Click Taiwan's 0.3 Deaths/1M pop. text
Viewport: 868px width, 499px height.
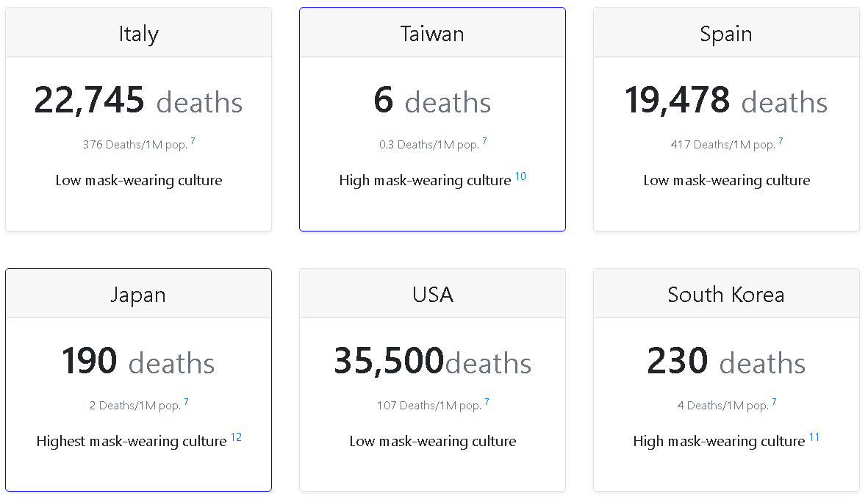(x=429, y=145)
